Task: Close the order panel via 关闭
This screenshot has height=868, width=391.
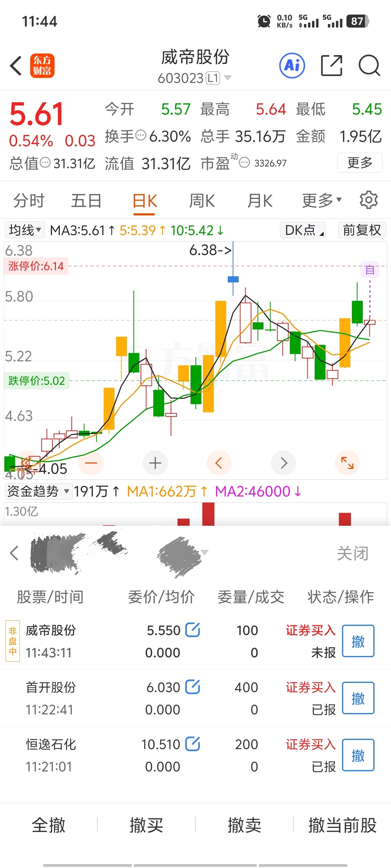Action: coord(353,553)
